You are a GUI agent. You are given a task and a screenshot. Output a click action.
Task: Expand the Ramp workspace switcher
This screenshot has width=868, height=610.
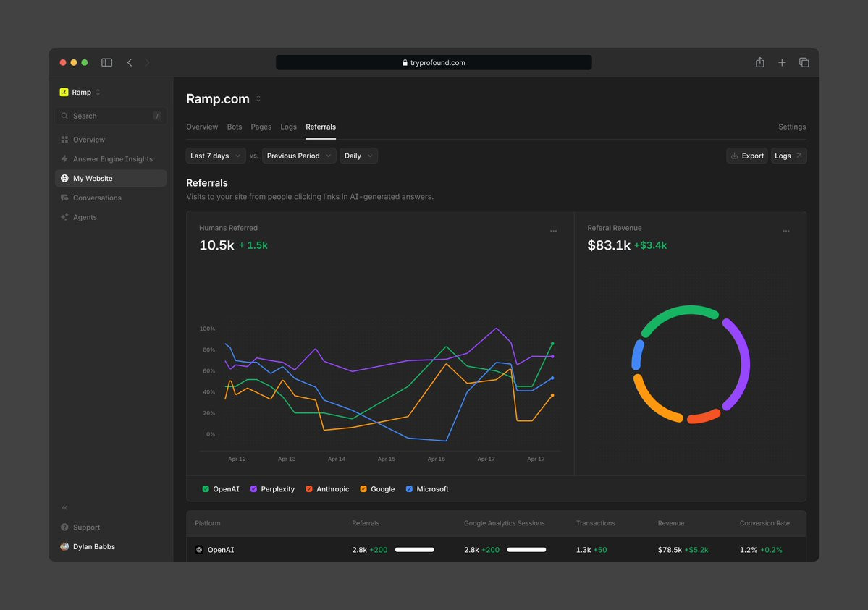98,92
